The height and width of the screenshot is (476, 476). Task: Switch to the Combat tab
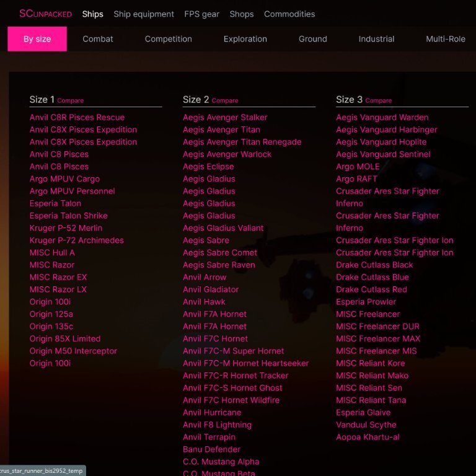(98, 39)
